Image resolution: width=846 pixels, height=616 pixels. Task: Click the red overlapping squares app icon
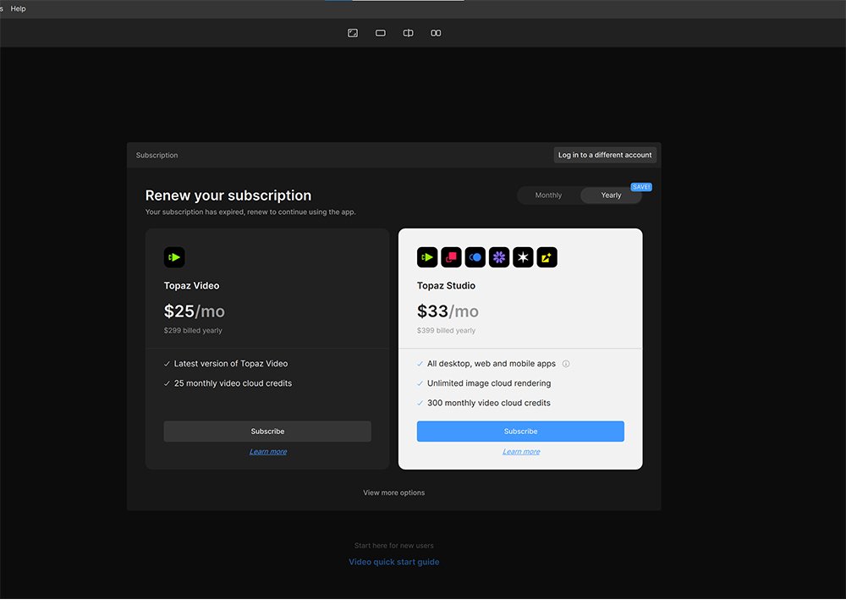451,257
